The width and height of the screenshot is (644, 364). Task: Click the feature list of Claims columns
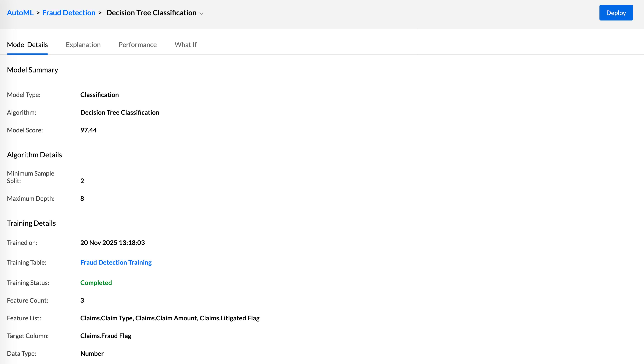pos(170,318)
